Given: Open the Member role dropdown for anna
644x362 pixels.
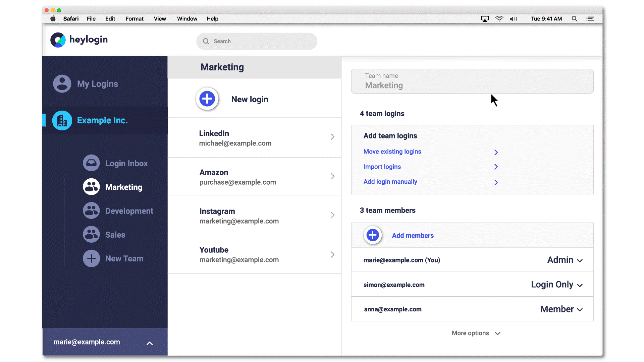Looking at the screenshot, I should point(561,309).
